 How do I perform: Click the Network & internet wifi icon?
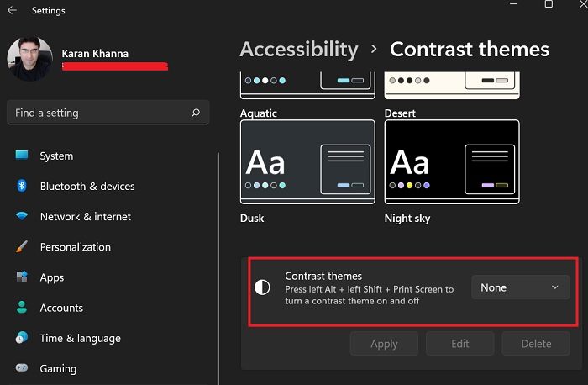pos(22,217)
